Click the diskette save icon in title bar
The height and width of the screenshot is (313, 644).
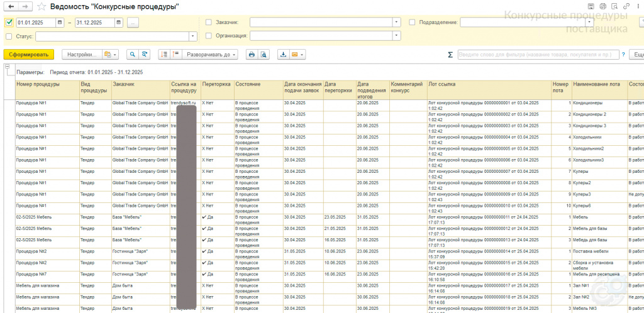click(x=591, y=6)
